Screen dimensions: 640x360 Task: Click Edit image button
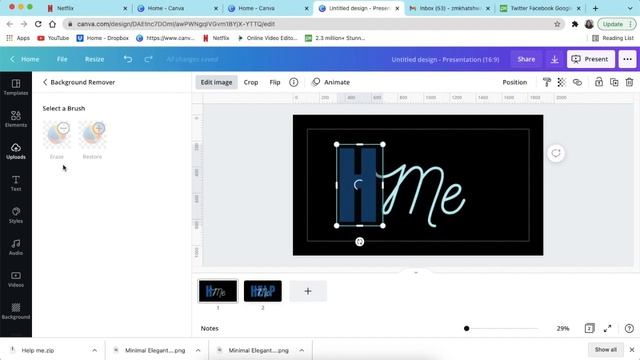pos(216,82)
